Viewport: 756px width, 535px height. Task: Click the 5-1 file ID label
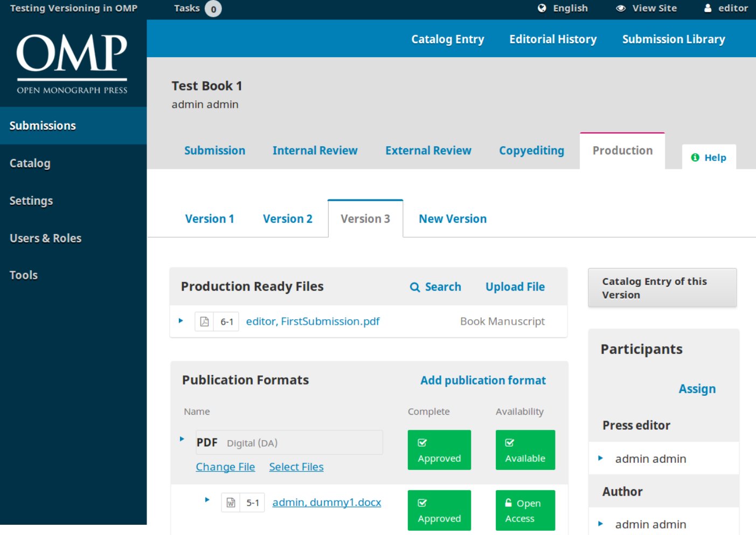tap(253, 503)
